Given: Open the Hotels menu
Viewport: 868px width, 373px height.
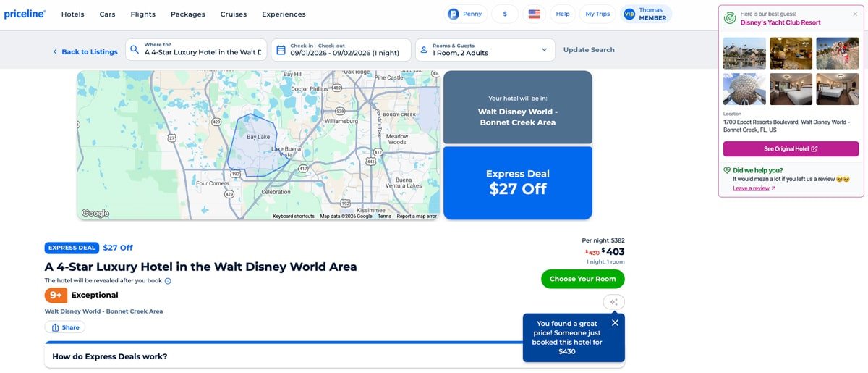Looking at the screenshot, I should 72,14.
